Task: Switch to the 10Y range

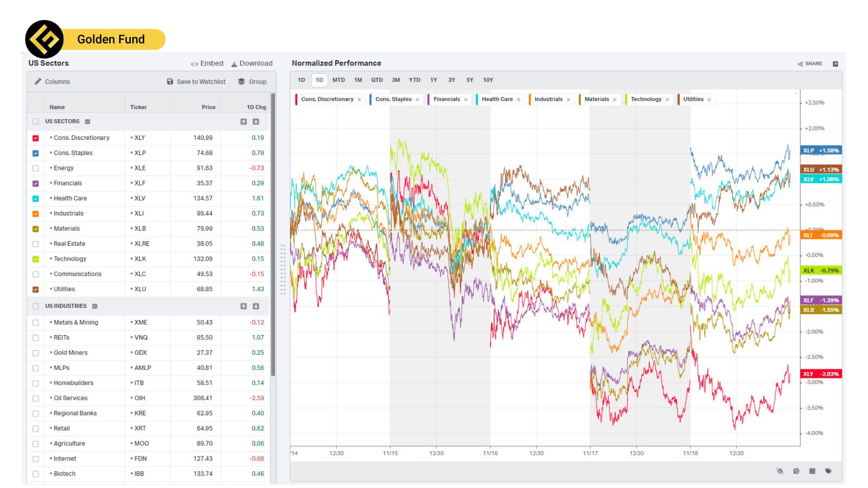Action: pyautogui.click(x=488, y=80)
